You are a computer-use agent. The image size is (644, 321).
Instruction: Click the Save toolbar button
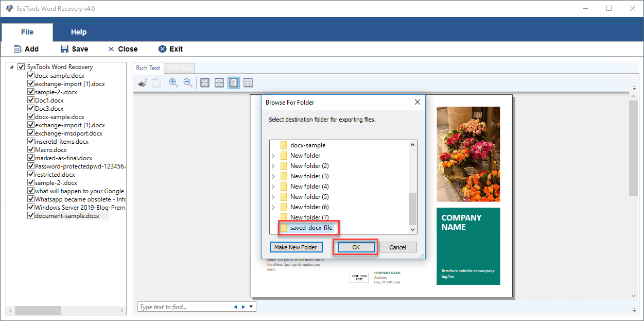click(x=74, y=49)
